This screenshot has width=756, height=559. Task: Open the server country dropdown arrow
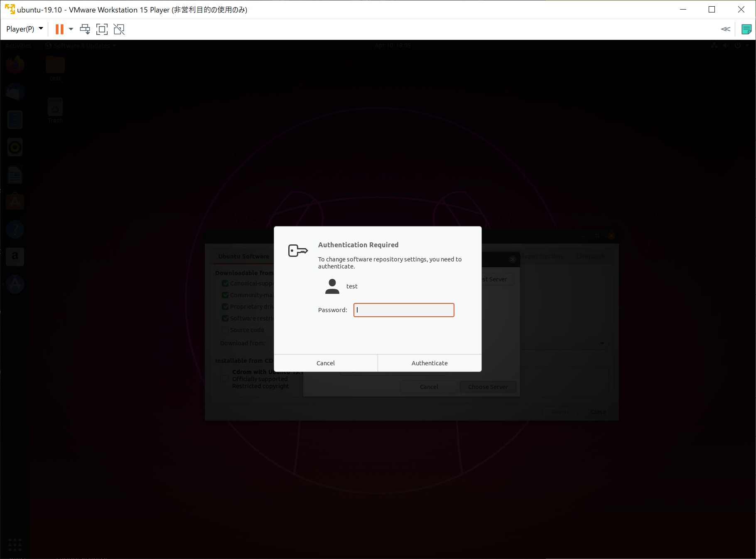click(x=602, y=343)
